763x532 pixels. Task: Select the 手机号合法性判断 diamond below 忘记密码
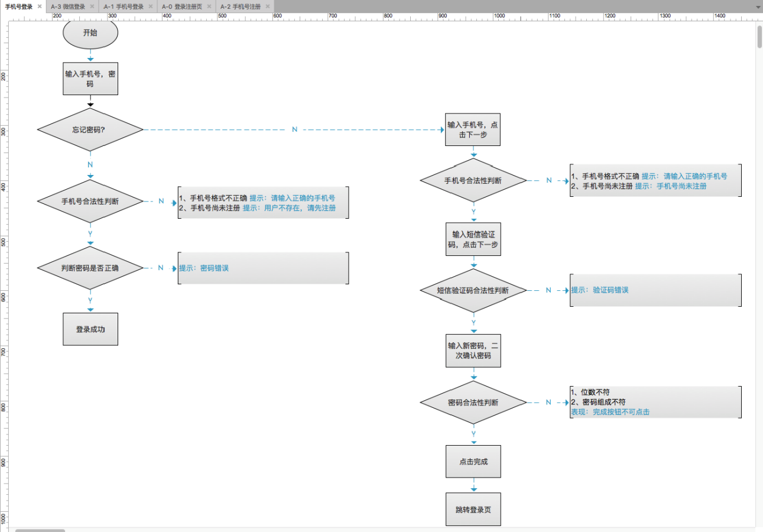coord(90,202)
